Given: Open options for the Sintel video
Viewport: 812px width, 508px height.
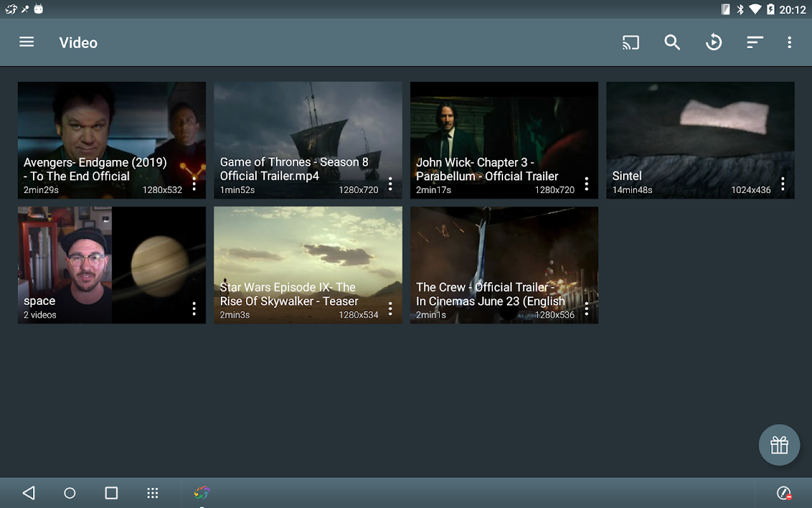Looking at the screenshot, I should [x=783, y=184].
